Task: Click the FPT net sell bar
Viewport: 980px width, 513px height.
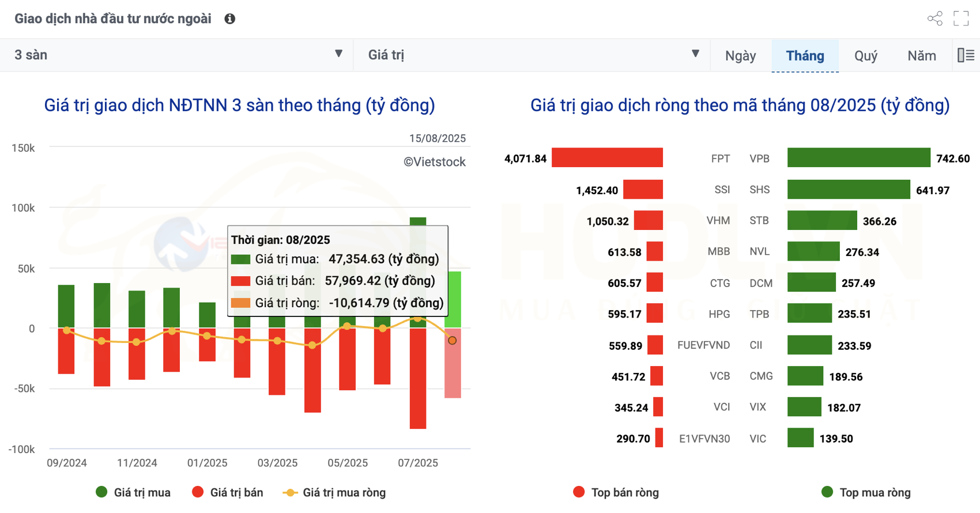Action: [607, 158]
